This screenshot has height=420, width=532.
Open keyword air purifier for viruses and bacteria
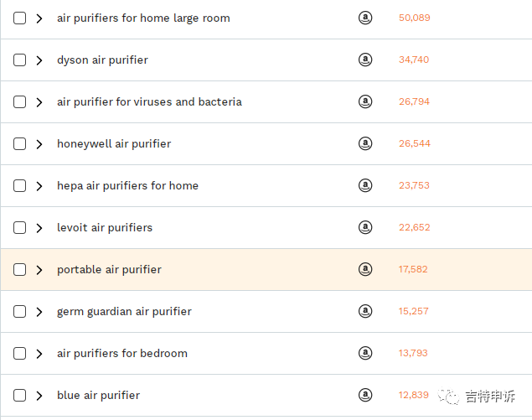point(149,102)
